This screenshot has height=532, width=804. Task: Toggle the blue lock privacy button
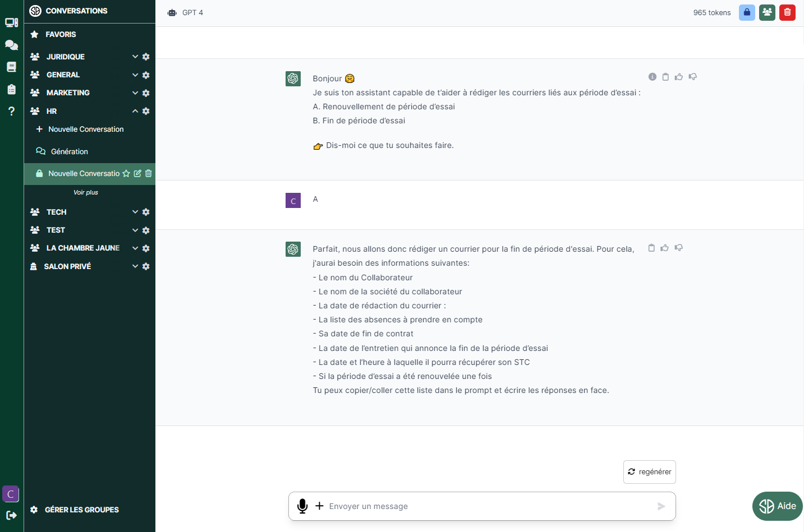click(x=747, y=12)
